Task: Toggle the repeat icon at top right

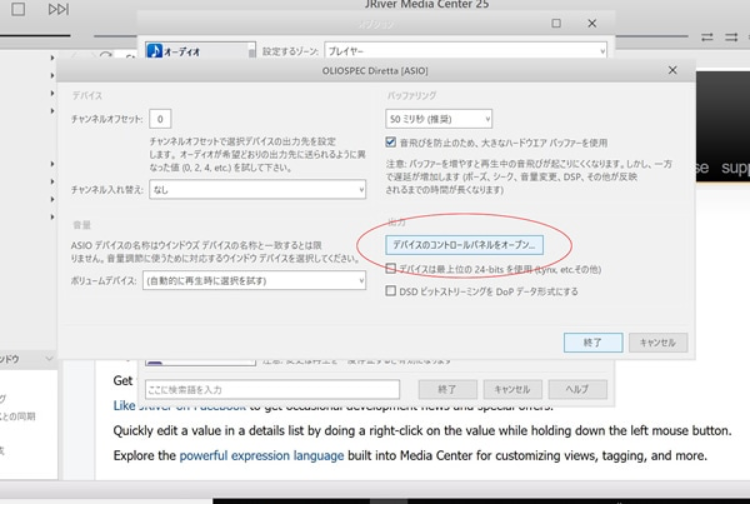Action: [x=707, y=37]
